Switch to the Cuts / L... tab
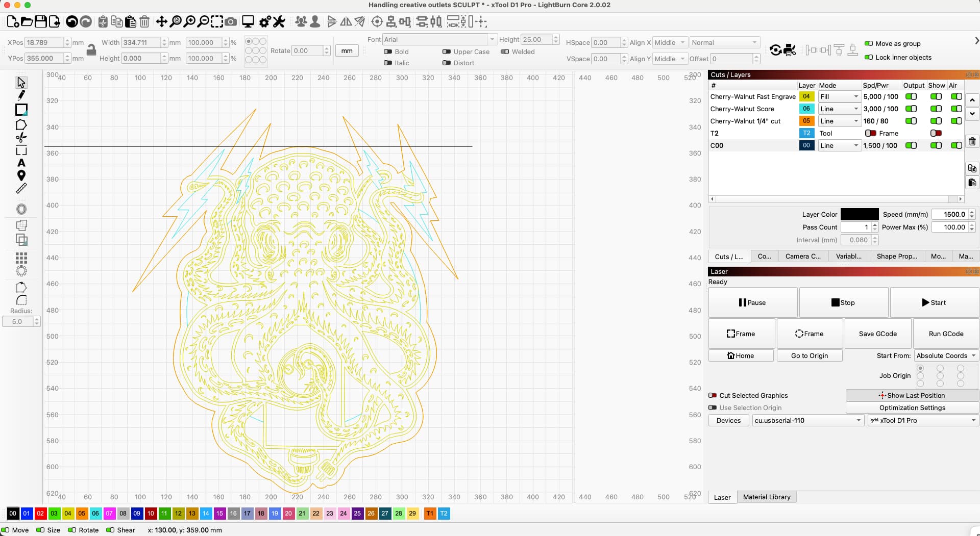 tap(729, 257)
